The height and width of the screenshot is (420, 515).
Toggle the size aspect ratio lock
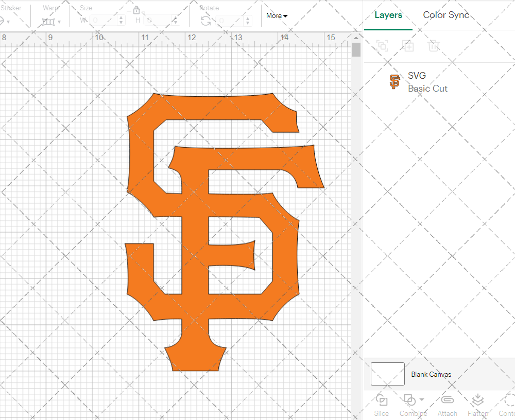click(x=136, y=10)
